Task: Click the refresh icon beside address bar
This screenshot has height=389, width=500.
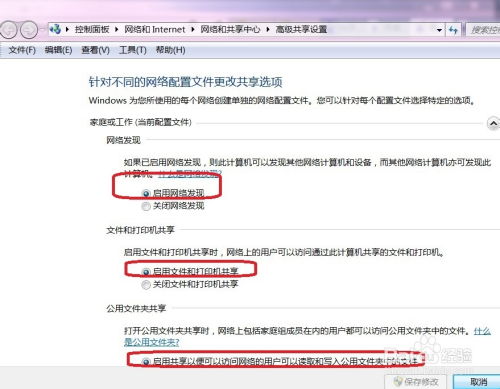Action: tap(453, 30)
